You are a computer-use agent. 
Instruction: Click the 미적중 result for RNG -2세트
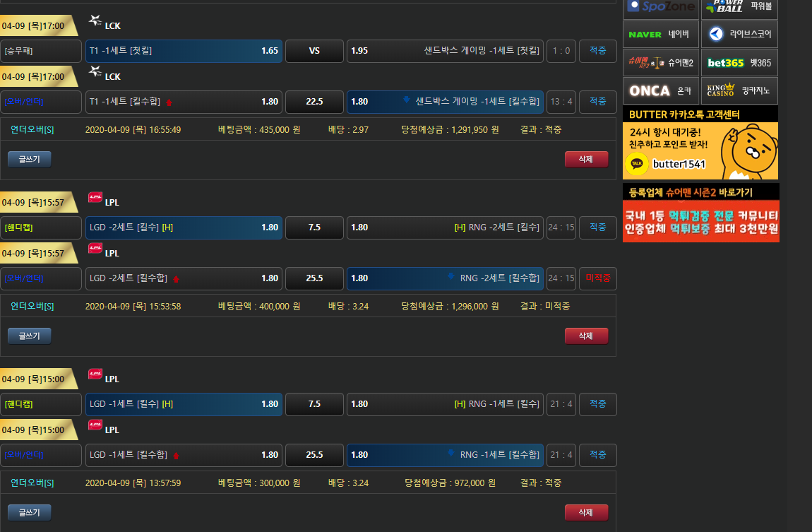[x=597, y=278]
